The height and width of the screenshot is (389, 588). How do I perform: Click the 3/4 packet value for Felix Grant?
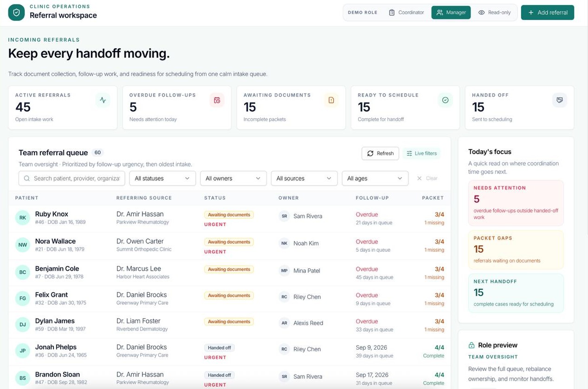[439, 295]
